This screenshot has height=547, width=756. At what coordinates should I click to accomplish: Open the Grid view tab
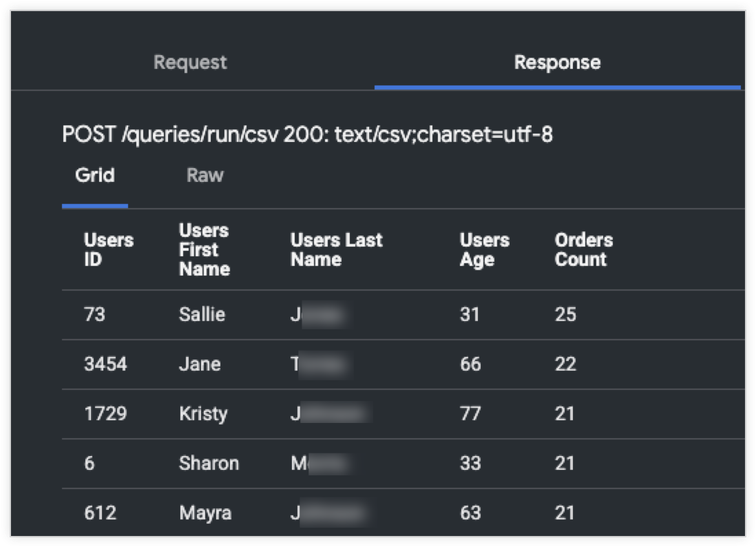94,176
